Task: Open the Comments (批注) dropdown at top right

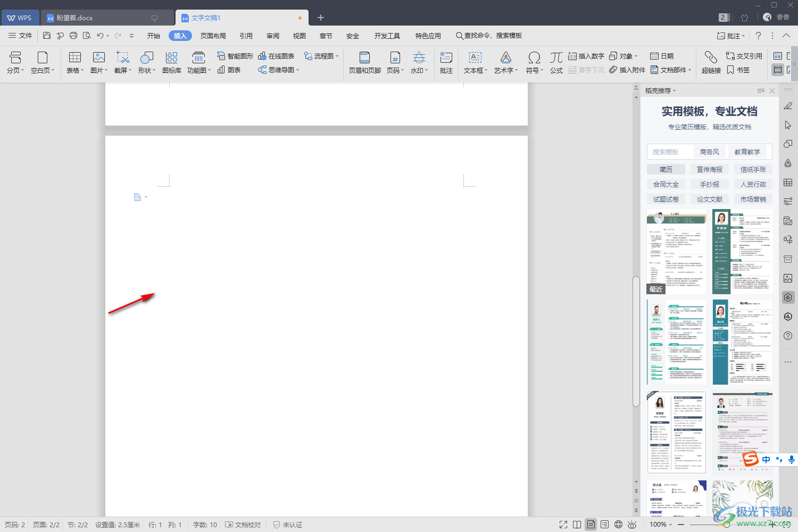Action: pos(731,36)
